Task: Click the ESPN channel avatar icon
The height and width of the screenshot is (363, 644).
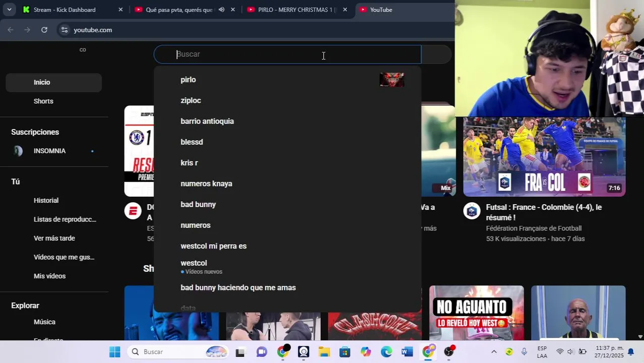Action: (133, 211)
